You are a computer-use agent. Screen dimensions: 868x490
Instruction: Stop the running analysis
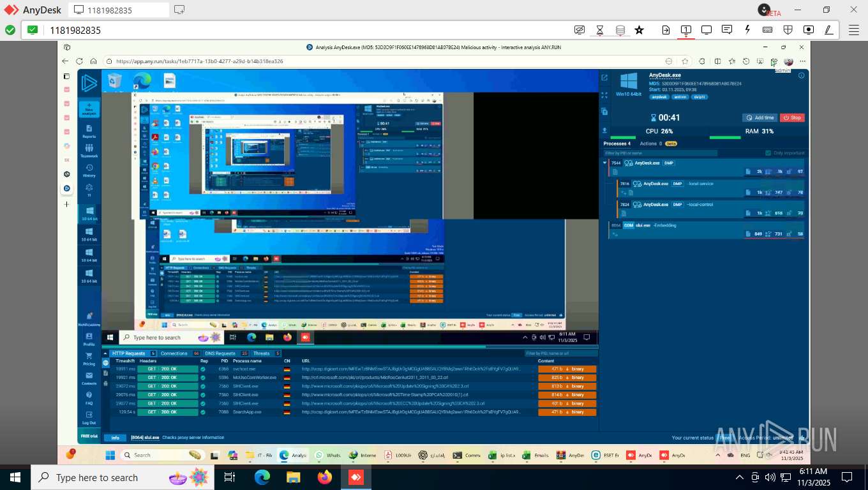792,117
